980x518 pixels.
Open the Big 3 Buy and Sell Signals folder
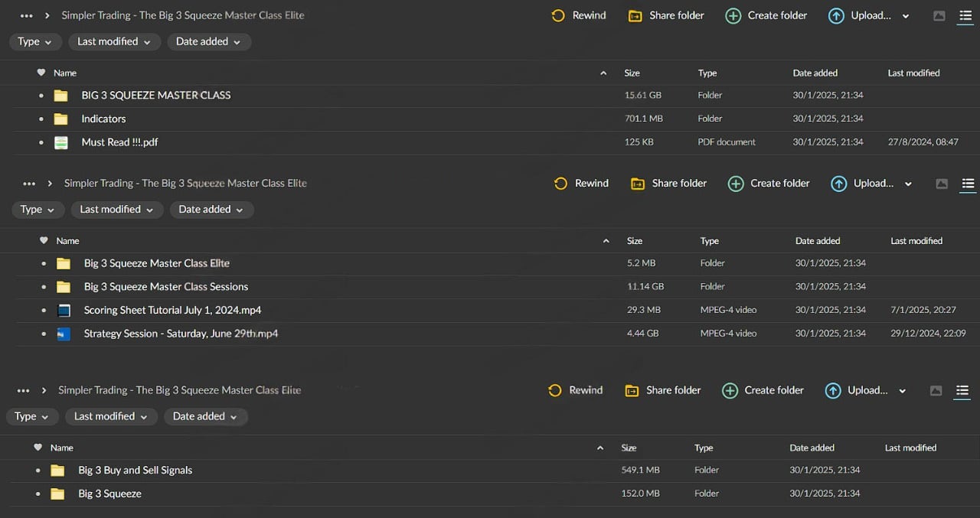point(135,471)
